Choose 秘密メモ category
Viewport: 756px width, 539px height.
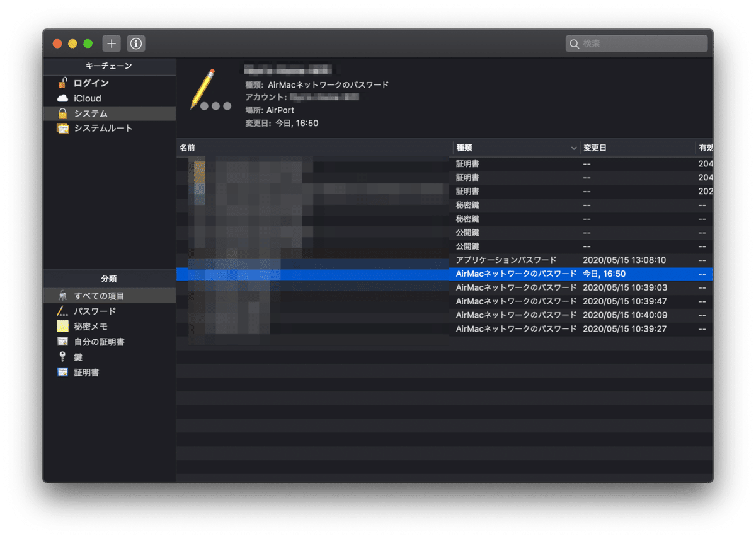tap(109, 327)
